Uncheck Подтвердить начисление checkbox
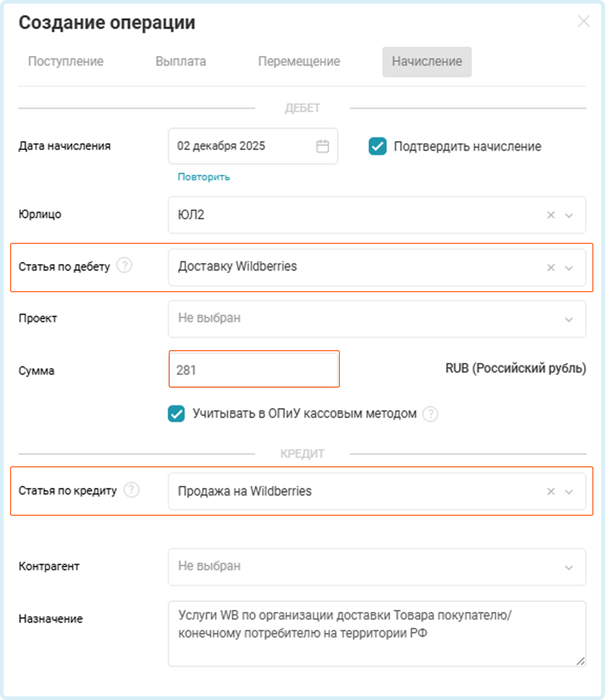The image size is (605, 700). click(x=377, y=146)
